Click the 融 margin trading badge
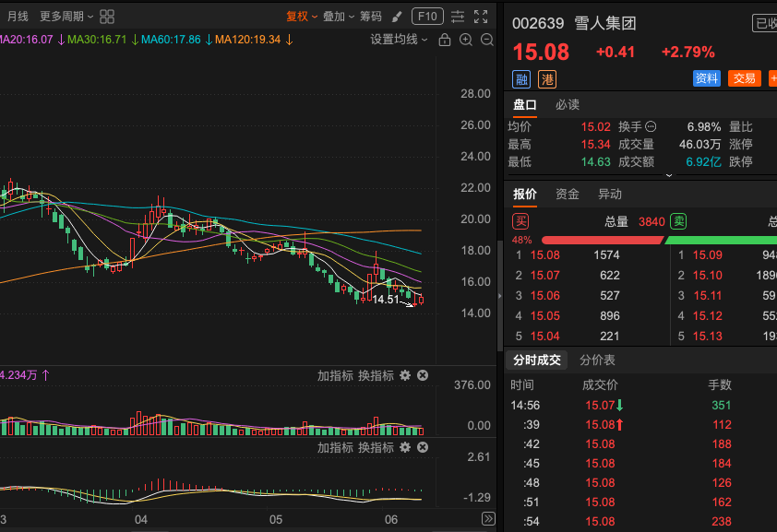The width and height of the screenshot is (777, 532). click(521, 79)
